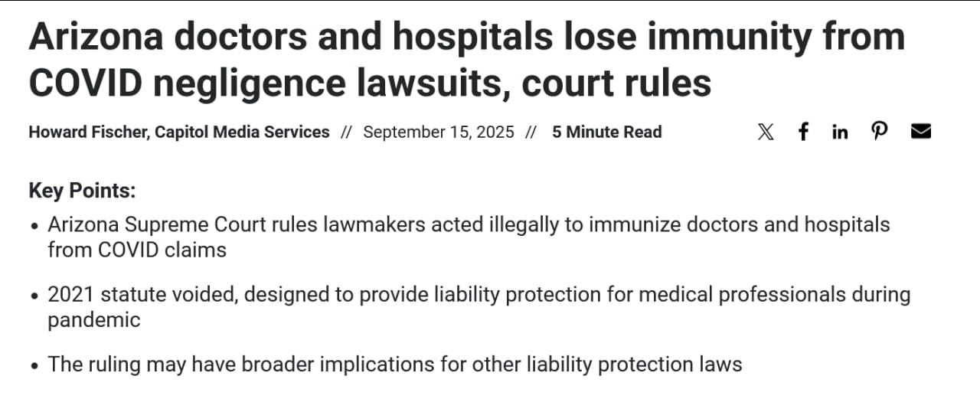Share the article on Facebook
The image size is (980, 399).
(803, 132)
